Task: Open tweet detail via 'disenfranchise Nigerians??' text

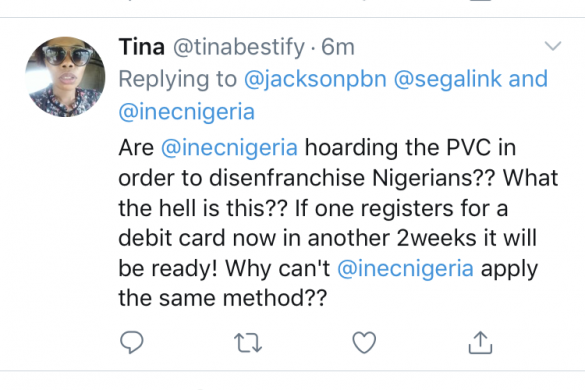Action: (352, 178)
